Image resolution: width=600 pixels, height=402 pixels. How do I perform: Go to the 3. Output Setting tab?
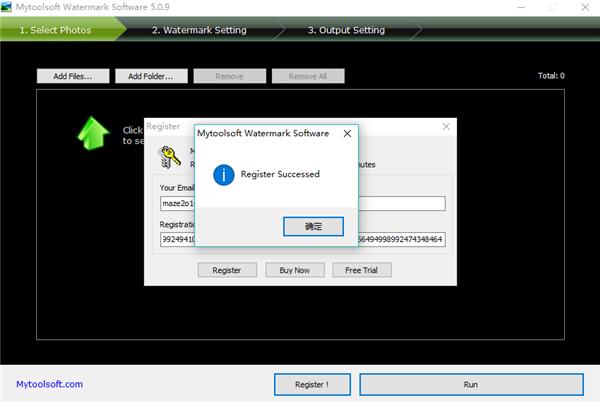point(347,30)
